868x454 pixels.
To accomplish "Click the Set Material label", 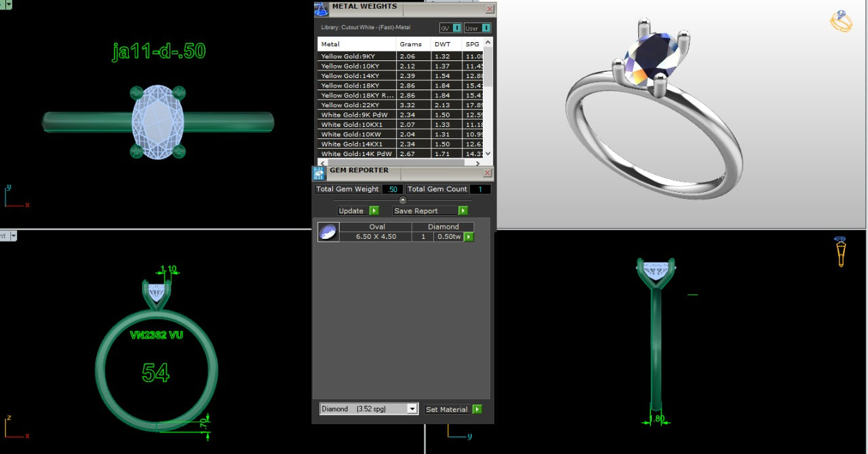I will click(x=447, y=409).
